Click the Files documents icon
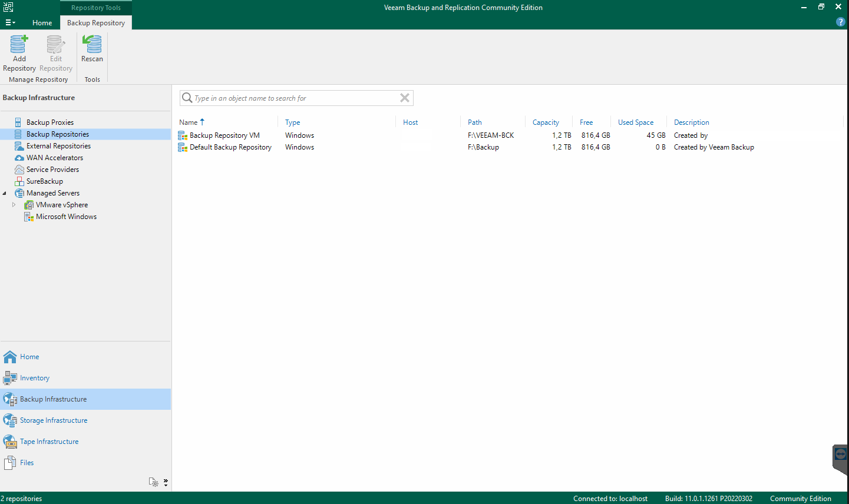This screenshot has width=849, height=504. [x=10, y=463]
